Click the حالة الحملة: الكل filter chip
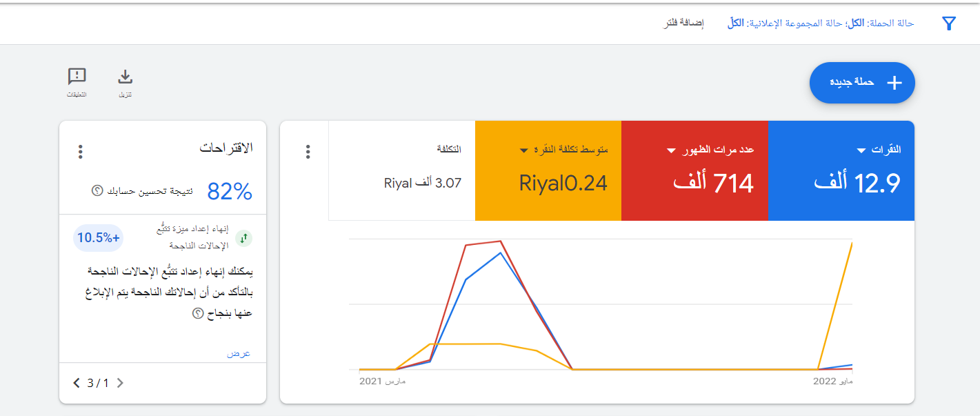The width and height of the screenshot is (980, 416). pyautogui.click(x=880, y=23)
